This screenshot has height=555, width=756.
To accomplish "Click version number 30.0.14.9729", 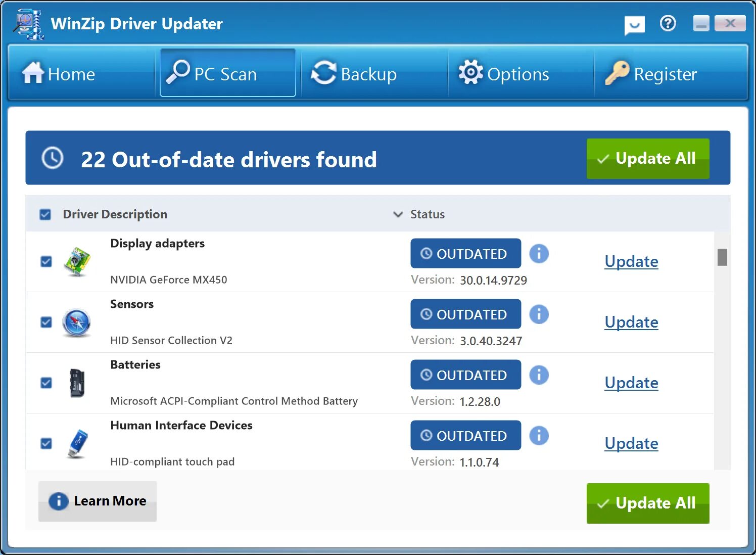I will 493,280.
